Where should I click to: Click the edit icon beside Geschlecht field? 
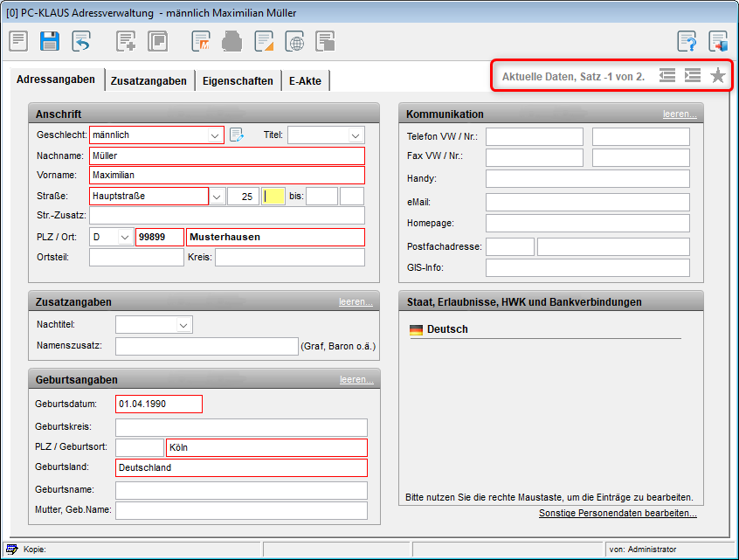pyautogui.click(x=237, y=135)
